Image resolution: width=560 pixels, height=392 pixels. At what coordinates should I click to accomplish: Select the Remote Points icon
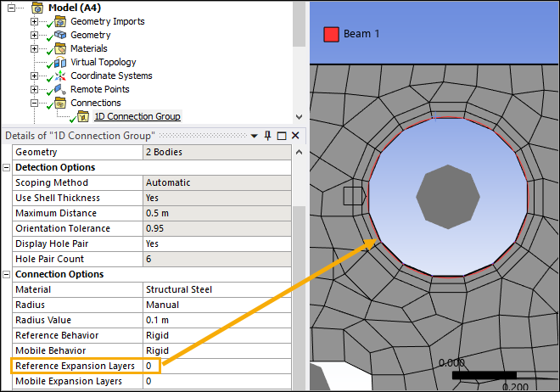61,89
